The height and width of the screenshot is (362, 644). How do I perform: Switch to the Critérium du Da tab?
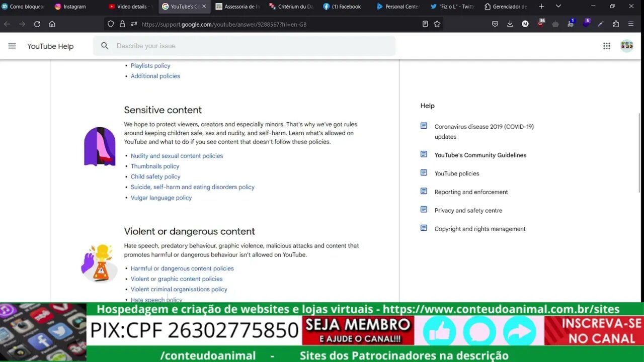tap(292, 7)
